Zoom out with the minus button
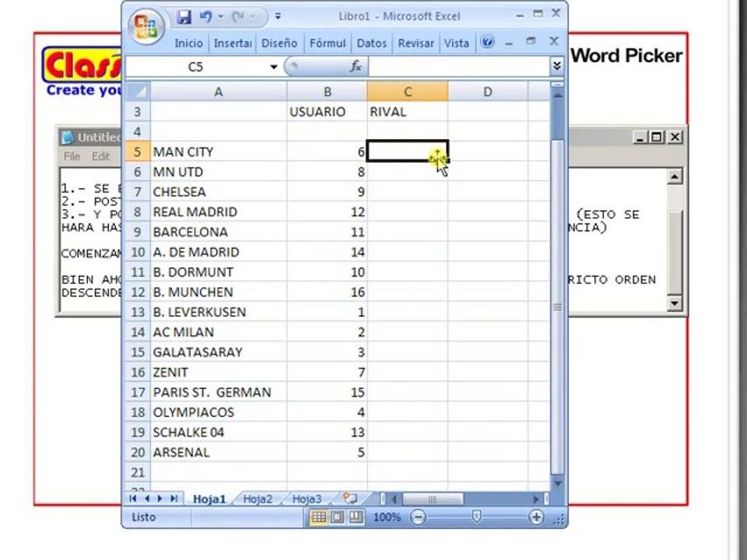 (x=418, y=517)
